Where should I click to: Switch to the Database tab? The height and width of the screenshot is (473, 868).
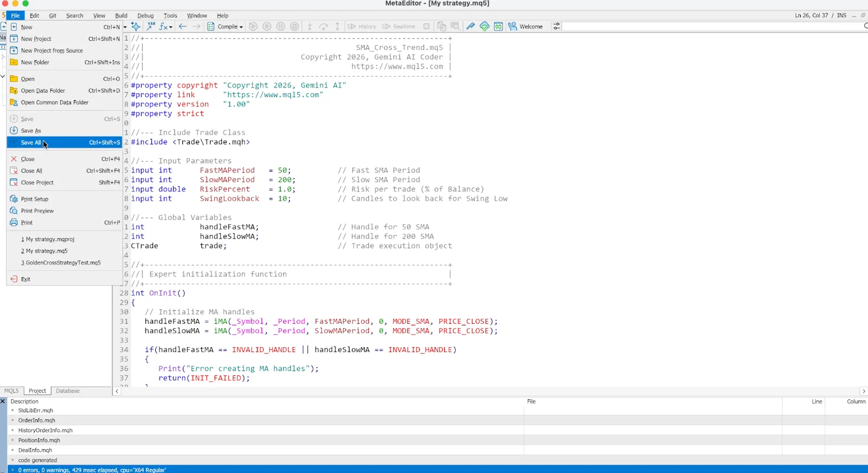coord(68,391)
